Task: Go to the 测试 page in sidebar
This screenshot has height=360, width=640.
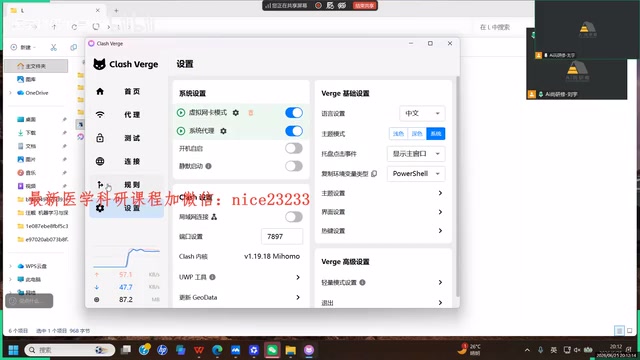Action: (127, 138)
